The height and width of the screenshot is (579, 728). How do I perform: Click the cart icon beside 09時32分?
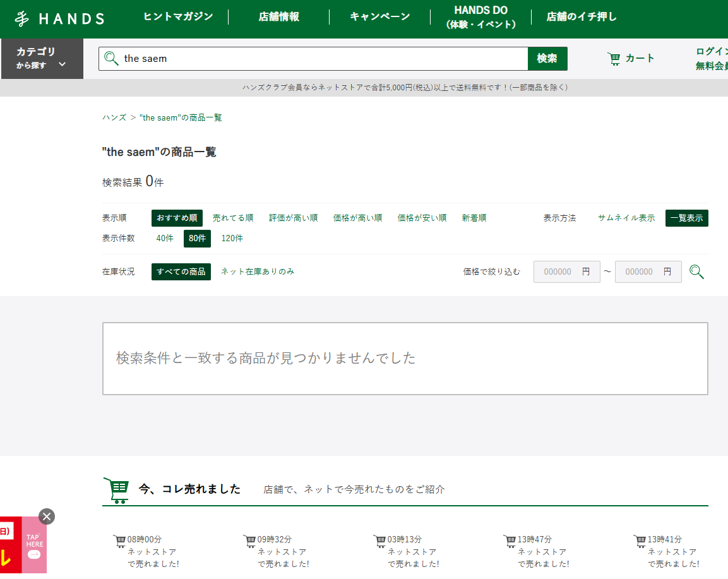pyautogui.click(x=250, y=541)
